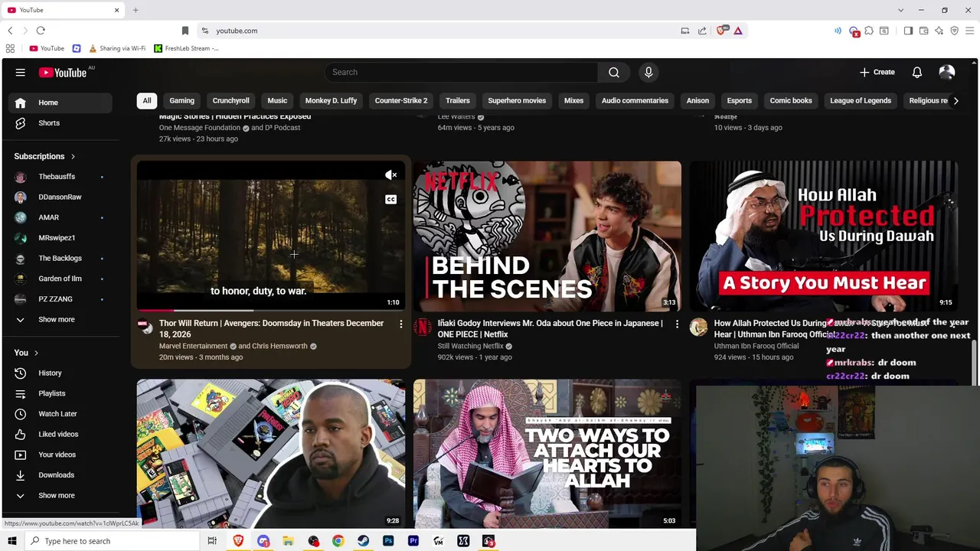The image size is (980, 551).
Task: Expand the Subscriptions header chevron
Action: tap(73, 157)
